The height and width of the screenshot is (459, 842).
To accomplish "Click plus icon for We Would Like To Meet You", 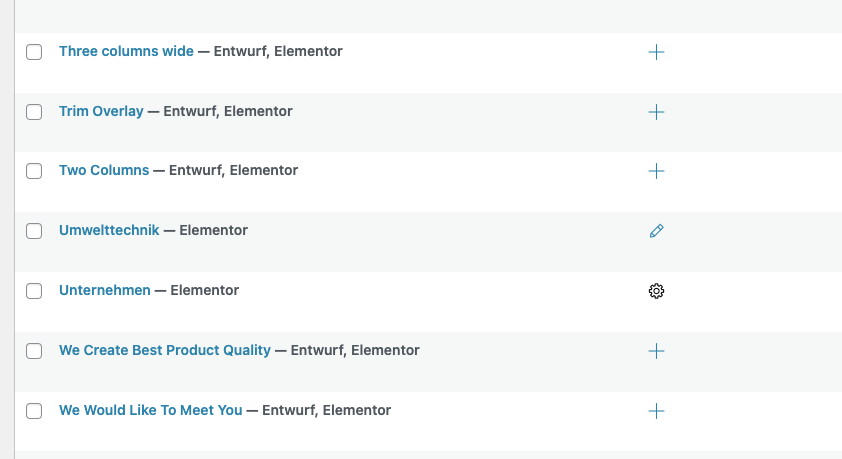I will [x=656, y=411].
